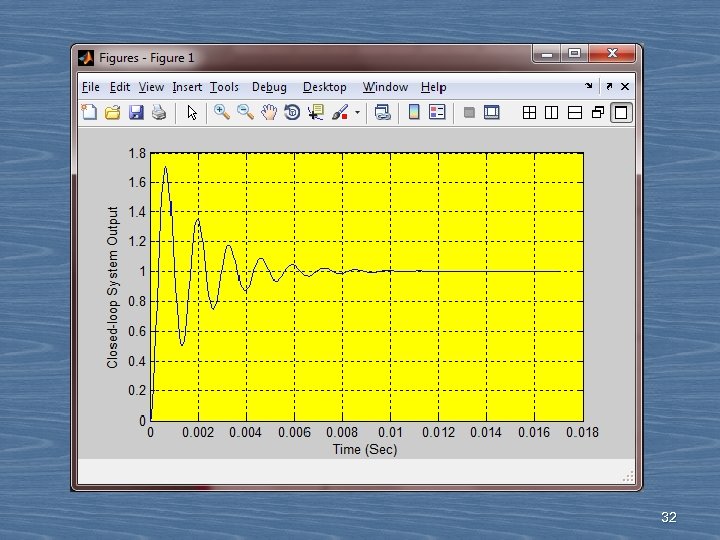Print the figure
720x540 pixels.
tap(159, 112)
